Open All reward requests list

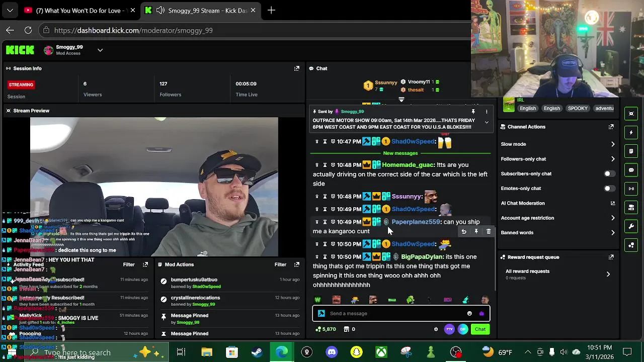[558, 274]
